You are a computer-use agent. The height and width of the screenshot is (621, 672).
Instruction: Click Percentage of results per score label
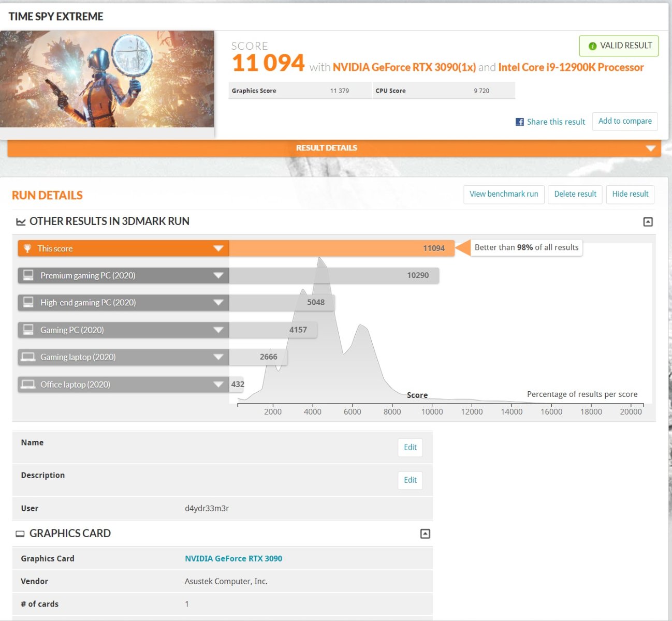click(582, 394)
